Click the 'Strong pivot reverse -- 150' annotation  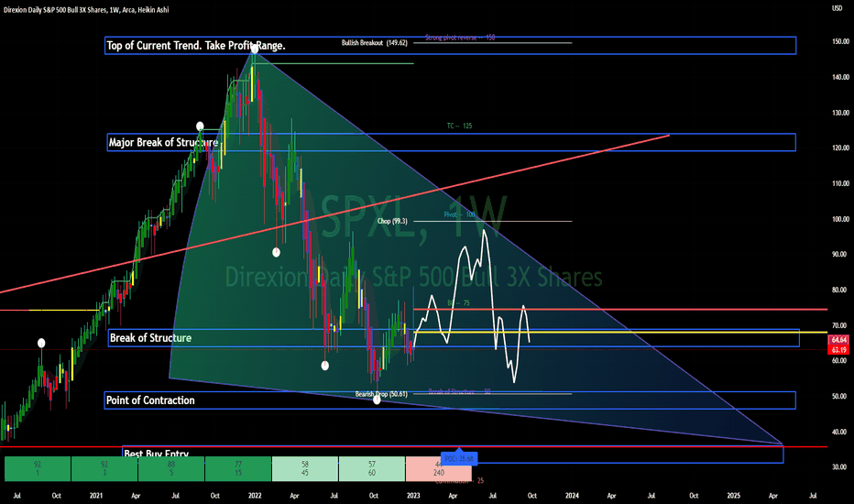[460, 38]
